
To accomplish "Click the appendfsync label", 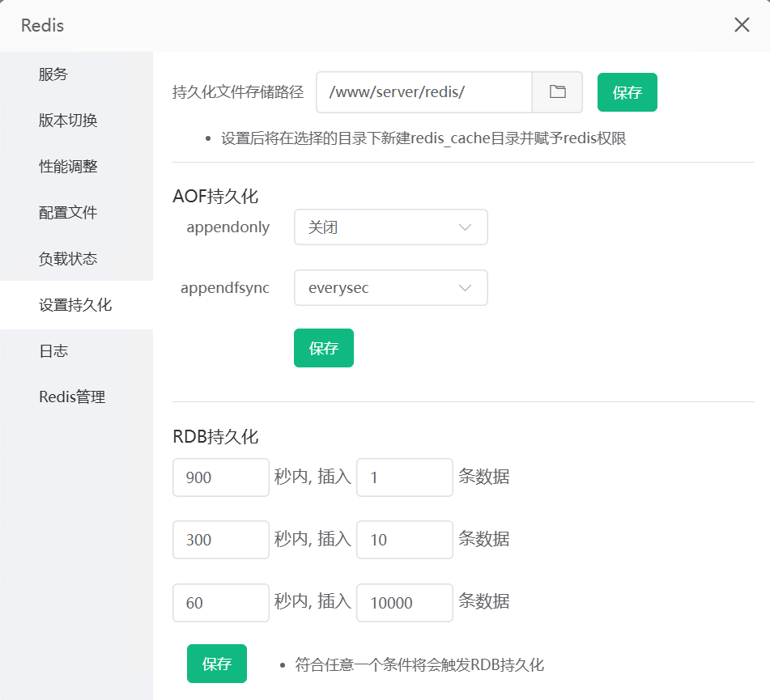I will coord(225,288).
